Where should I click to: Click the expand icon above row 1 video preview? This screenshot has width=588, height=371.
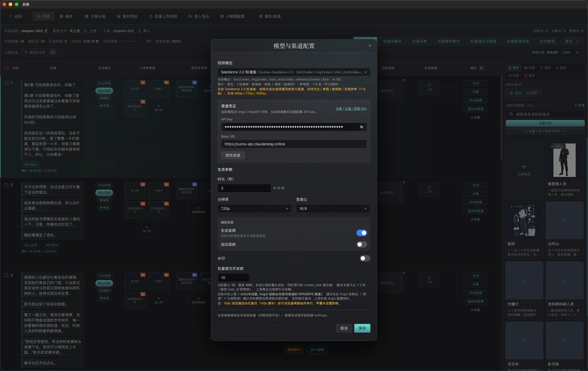(404, 80)
